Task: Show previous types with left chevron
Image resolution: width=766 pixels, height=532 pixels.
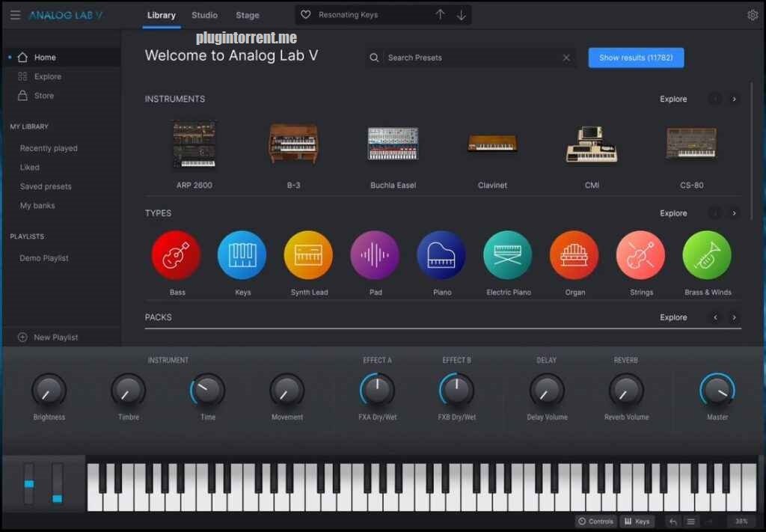Action: tap(715, 213)
